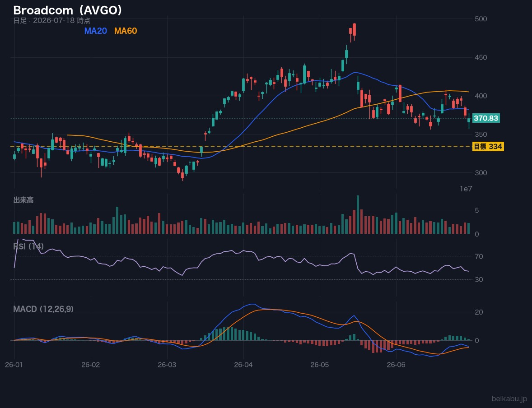Screen dimensions: 532x408
Task: Click the 目標 334 target price label
Action: pyautogui.click(x=488, y=147)
